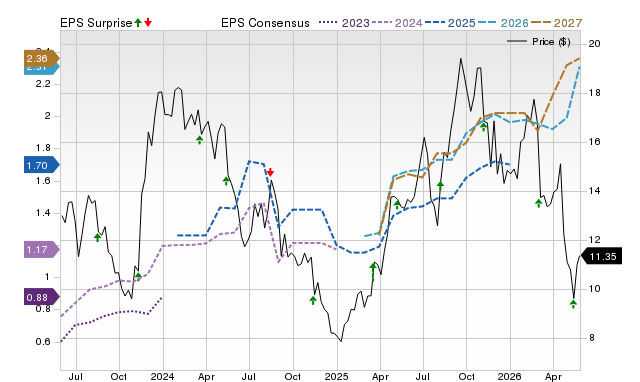Viewport: 640px width, 382px height.
Task: Click the 1.4 label on the EPS axis
Action: (43, 213)
